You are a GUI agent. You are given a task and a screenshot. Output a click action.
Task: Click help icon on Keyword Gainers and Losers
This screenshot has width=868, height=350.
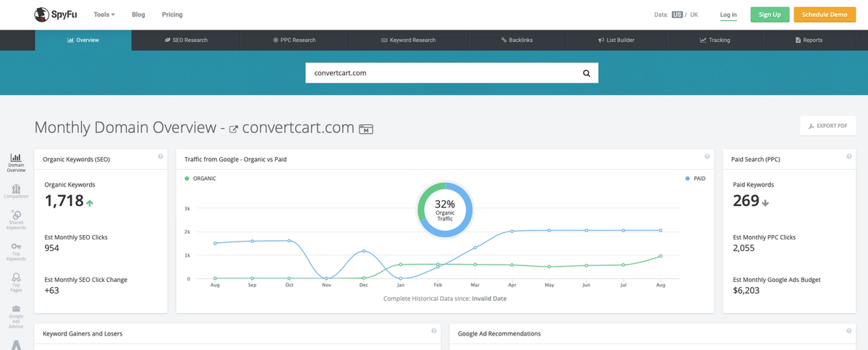[x=434, y=331]
